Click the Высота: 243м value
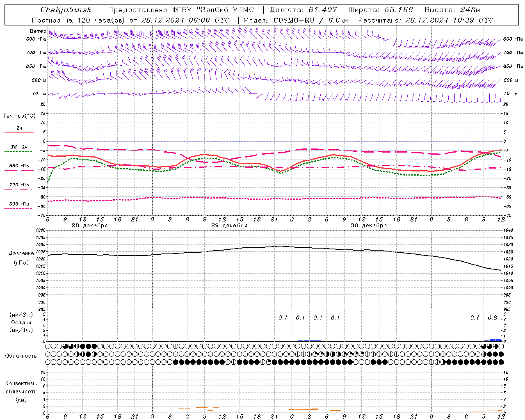The image size is (525, 420). [x=452, y=10]
